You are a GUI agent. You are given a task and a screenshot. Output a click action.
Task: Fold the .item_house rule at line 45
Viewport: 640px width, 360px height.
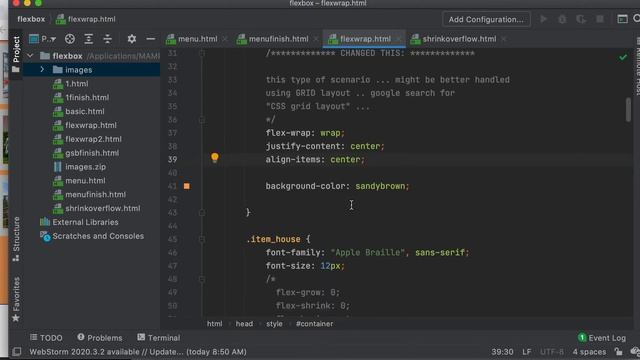(202, 239)
